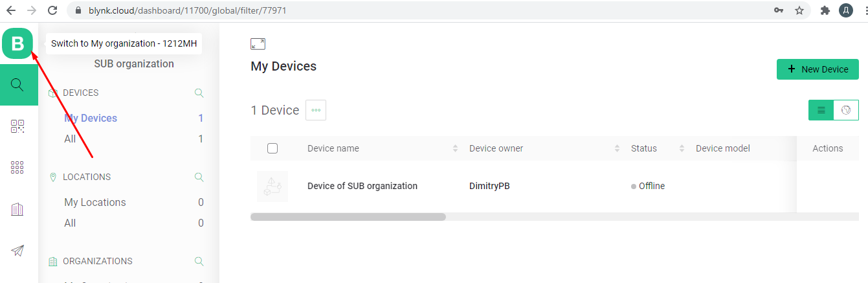Screen dimensions: 868x283
Task: Search locations using the LOCATIONS magnifier icon
Action: click(x=199, y=177)
